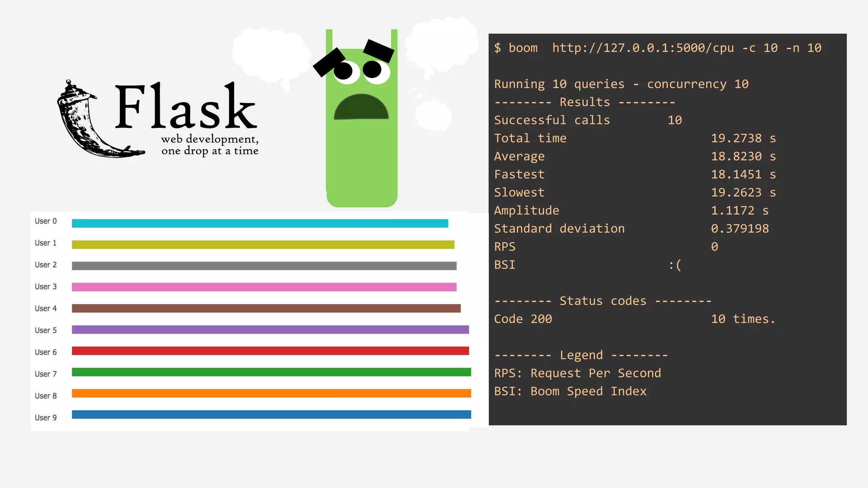Image resolution: width=868 pixels, height=488 pixels.
Task: Select the User 9 label
Action: [x=45, y=418]
